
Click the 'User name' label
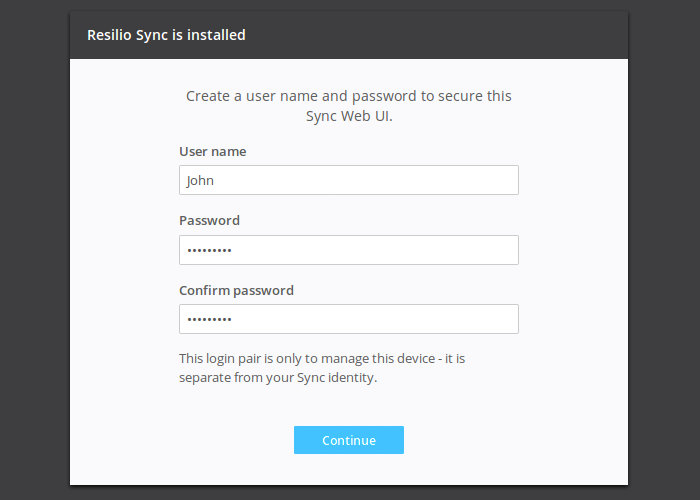click(x=212, y=151)
